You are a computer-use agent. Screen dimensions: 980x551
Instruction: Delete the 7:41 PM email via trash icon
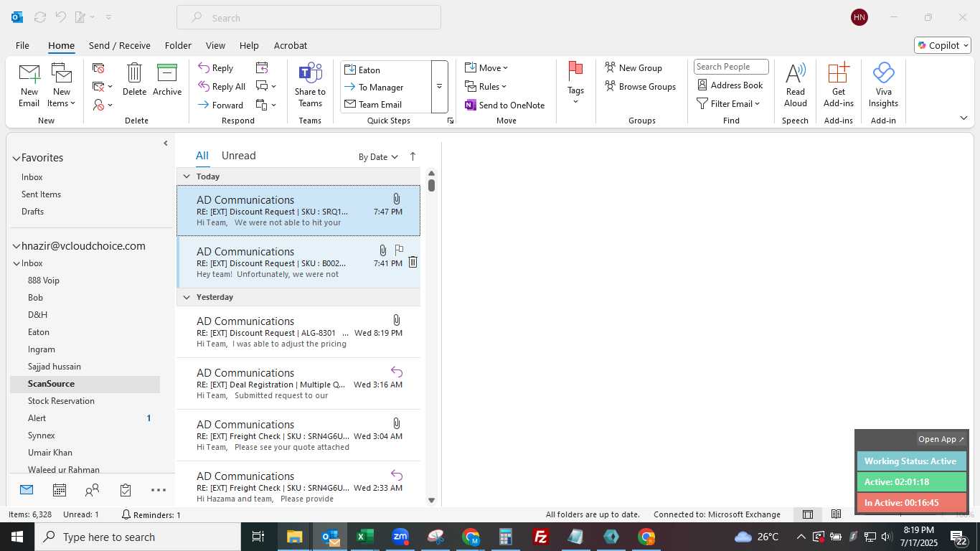point(413,263)
